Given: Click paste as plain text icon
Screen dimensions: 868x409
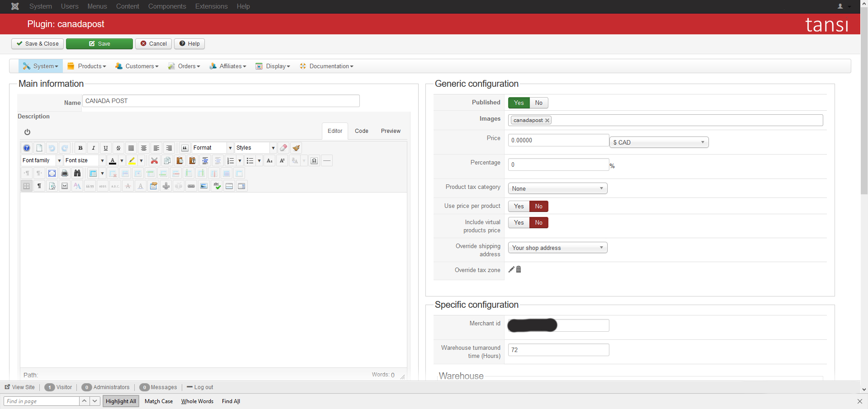Looking at the screenshot, I should tap(193, 160).
